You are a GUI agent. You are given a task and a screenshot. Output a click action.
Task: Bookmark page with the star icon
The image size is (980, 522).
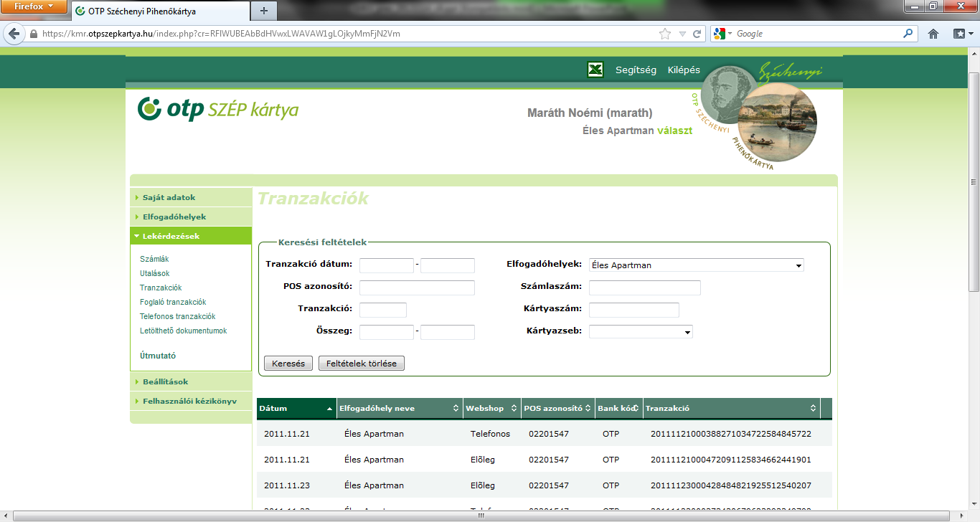[x=665, y=34]
